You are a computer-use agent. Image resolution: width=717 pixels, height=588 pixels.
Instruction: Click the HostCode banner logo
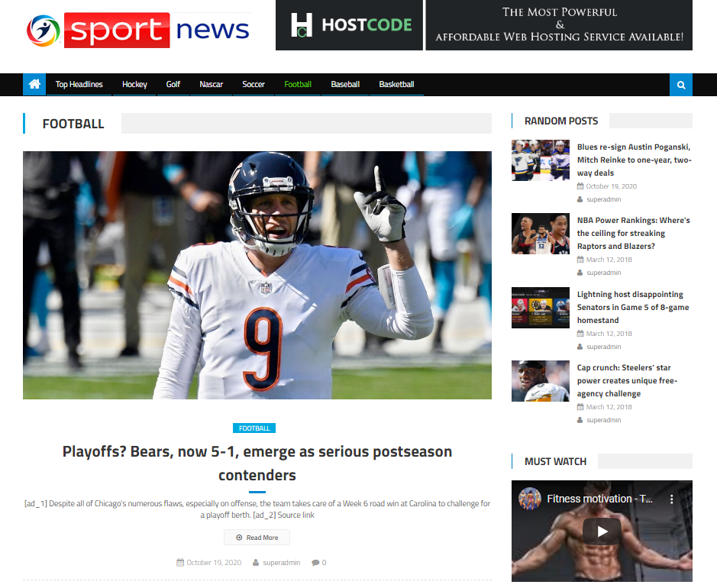[350, 25]
